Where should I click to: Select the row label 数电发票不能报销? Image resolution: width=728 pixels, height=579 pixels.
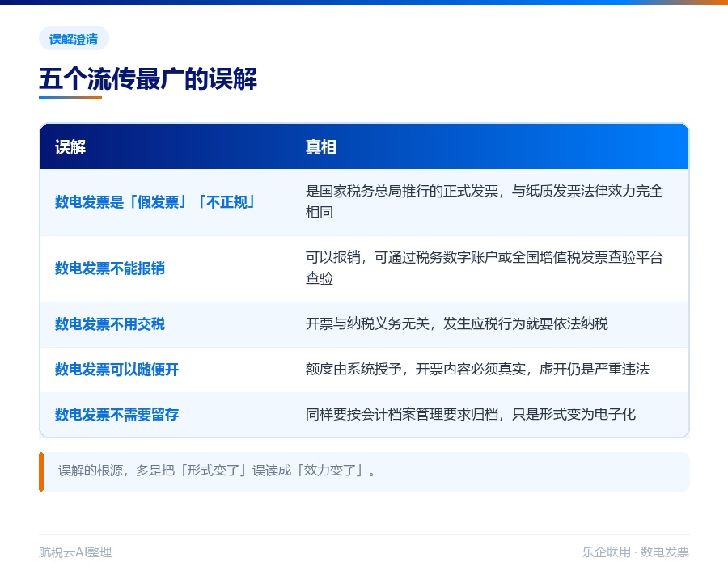pyautogui.click(x=110, y=268)
